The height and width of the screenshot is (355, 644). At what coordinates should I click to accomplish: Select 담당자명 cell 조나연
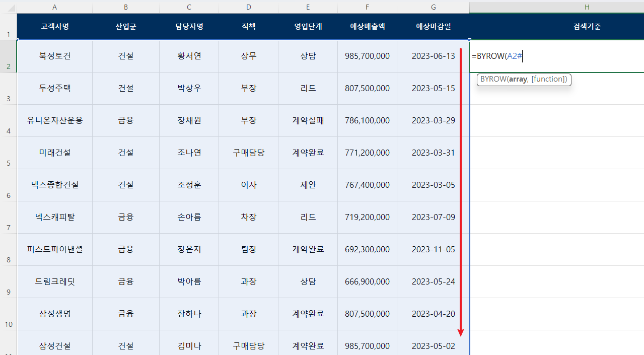click(189, 153)
